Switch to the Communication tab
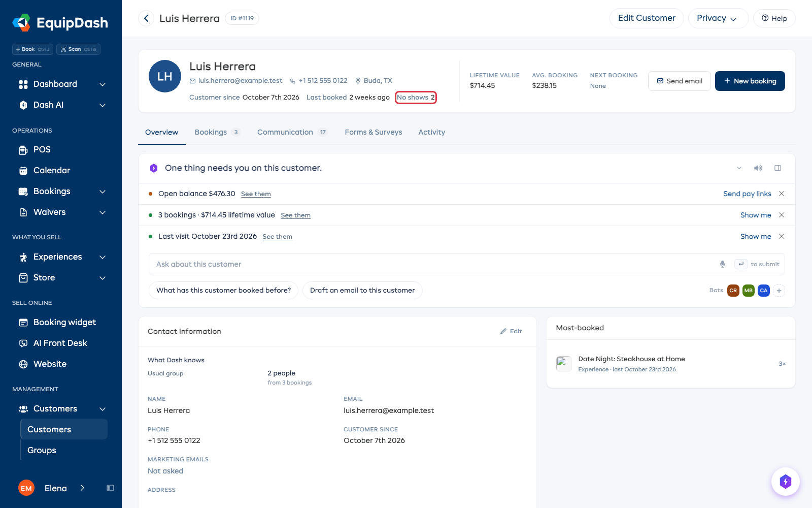Viewport: 812px width, 508px height. (x=292, y=132)
